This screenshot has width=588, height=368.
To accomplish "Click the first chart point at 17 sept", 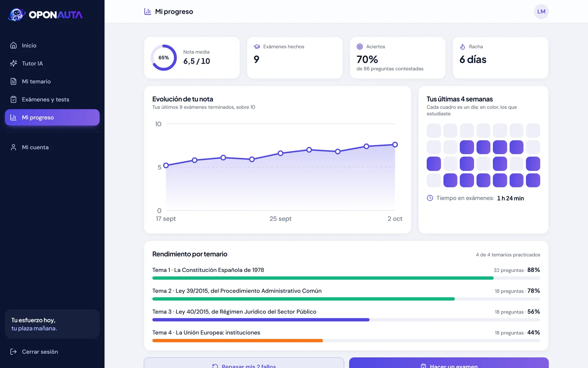I will point(166,165).
